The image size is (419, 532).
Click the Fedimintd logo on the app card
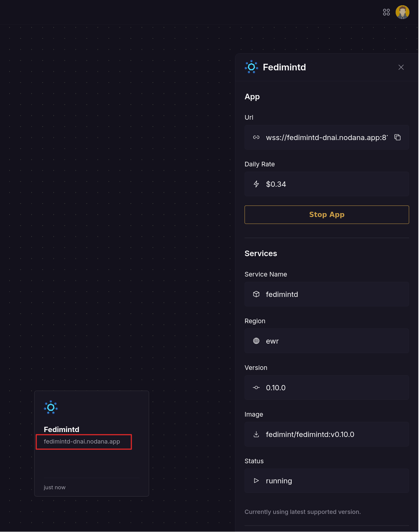coord(51,407)
